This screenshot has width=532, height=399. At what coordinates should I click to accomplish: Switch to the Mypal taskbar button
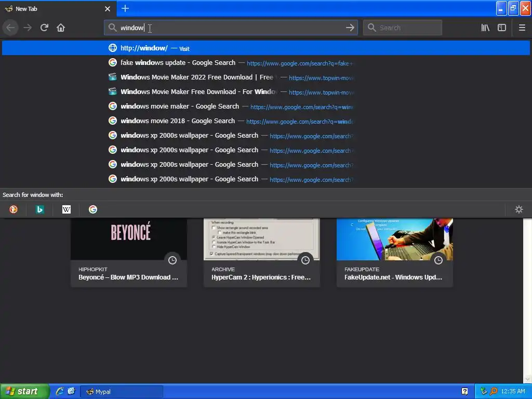(122, 392)
